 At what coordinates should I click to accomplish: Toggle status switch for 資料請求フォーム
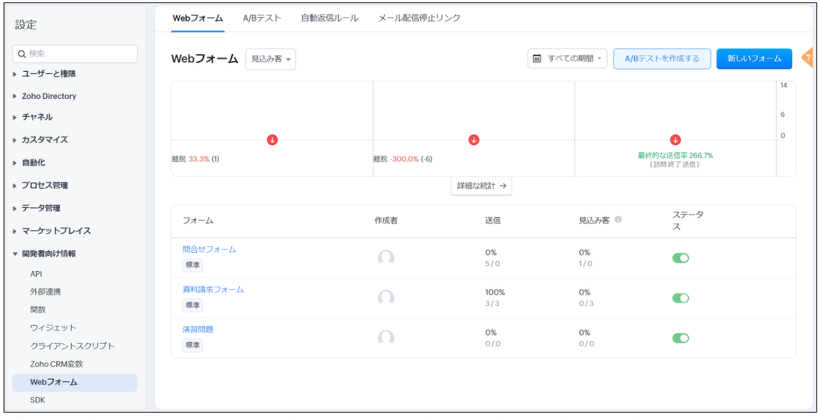[680, 298]
